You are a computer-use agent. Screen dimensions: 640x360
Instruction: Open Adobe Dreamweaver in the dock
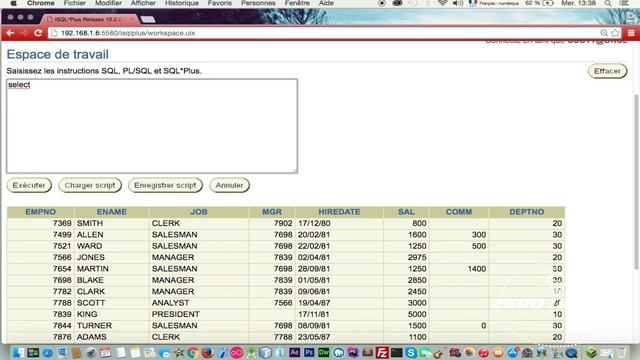coord(324,352)
